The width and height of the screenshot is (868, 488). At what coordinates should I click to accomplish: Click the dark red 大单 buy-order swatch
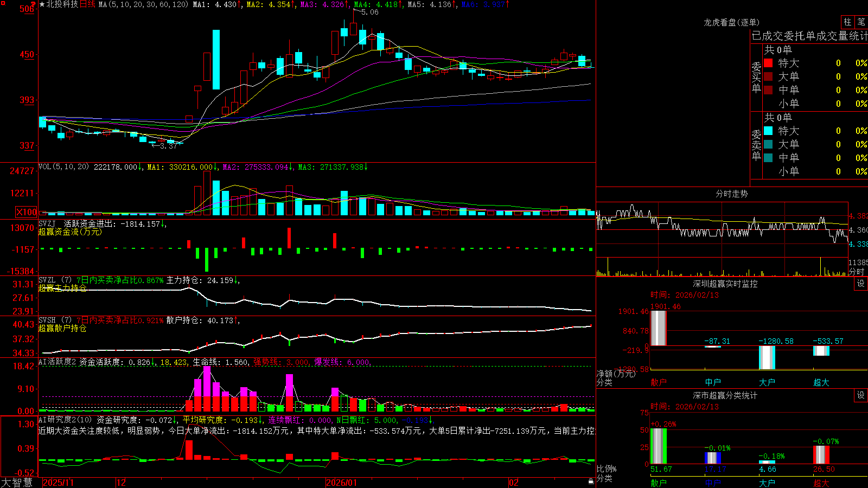pyautogui.click(x=768, y=76)
